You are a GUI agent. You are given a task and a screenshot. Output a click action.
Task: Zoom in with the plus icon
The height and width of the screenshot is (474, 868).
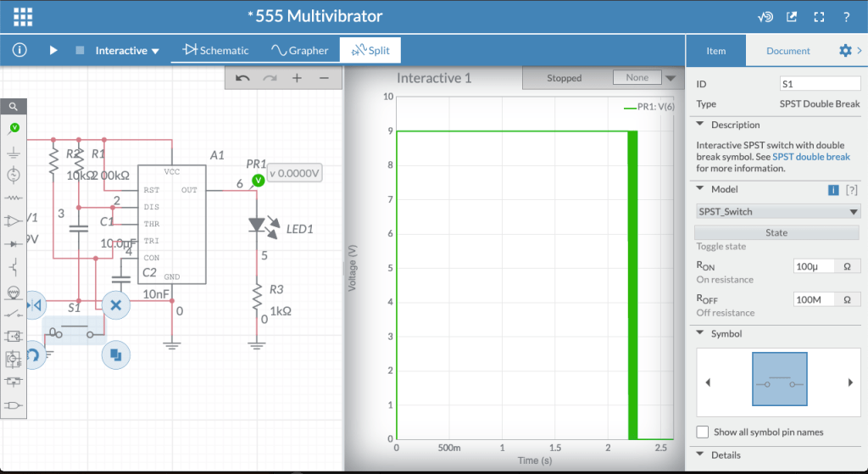click(297, 78)
